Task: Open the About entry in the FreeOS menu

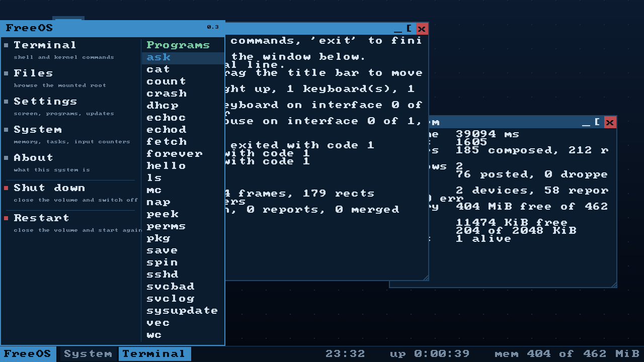Action: tap(71, 162)
